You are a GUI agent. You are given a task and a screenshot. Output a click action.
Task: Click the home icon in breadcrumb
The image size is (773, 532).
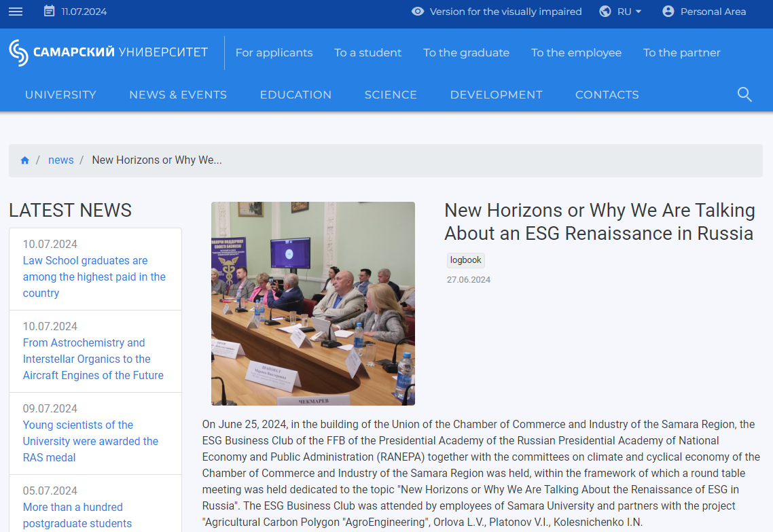pyautogui.click(x=24, y=160)
